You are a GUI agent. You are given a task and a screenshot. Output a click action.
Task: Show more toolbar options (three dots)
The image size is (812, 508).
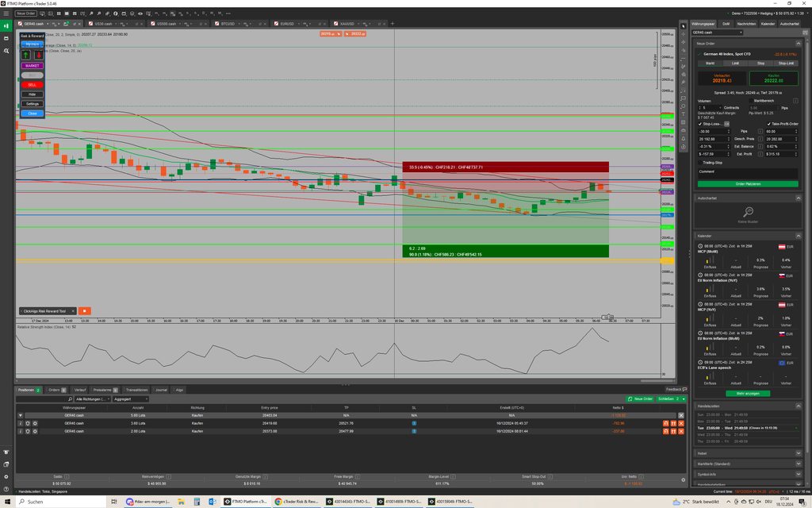tap(228, 13)
